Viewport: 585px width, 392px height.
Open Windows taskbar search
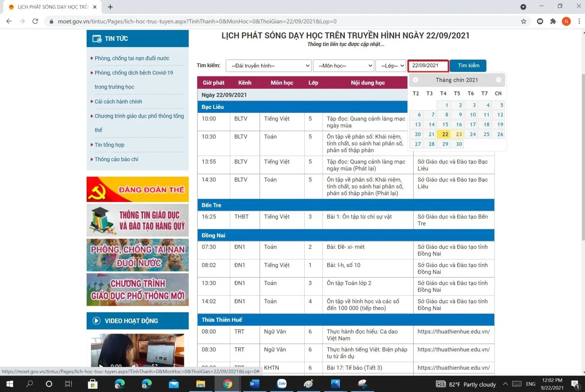[x=30, y=384]
